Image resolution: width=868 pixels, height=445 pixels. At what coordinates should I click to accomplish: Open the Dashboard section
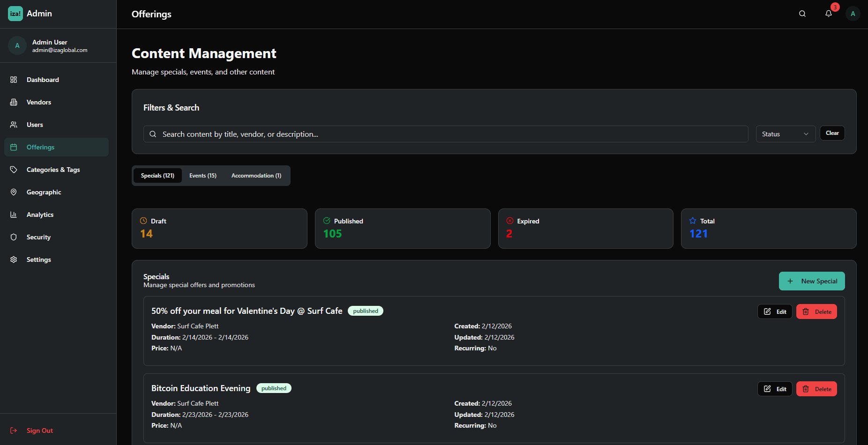coord(43,80)
